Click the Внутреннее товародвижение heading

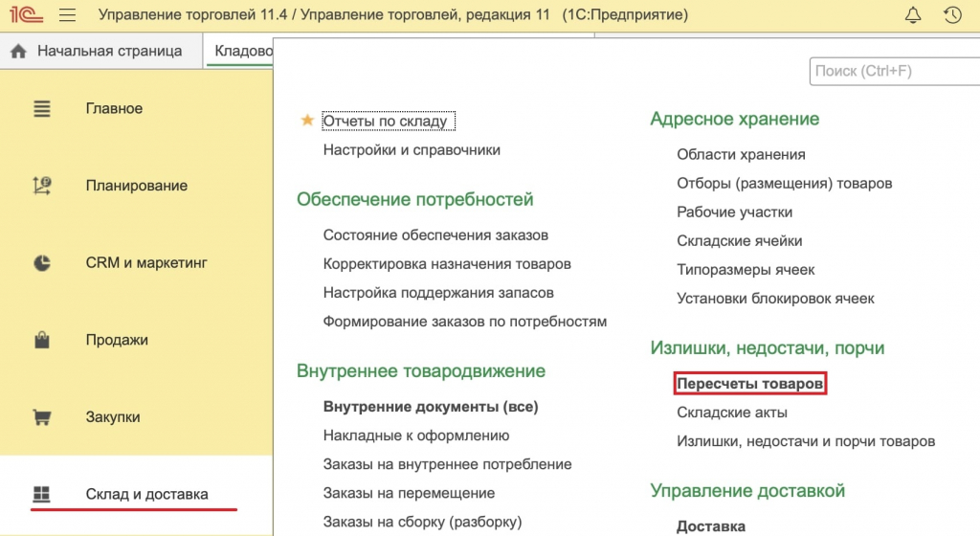[x=421, y=371]
